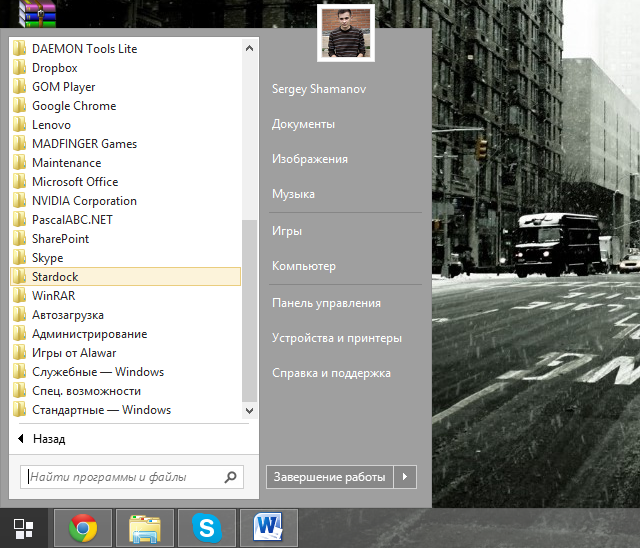The width and height of the screenshot is (640, 548).
Task: Go back with the Назад button
Action: (x=42, y=439)
